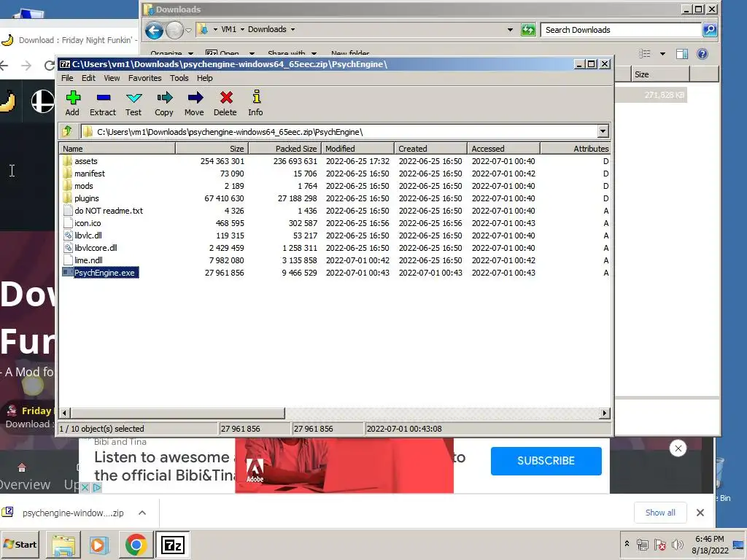The image size is (747, 560).
Task: Select the libvlccore.dll file icon
Action: pos(68,248)
